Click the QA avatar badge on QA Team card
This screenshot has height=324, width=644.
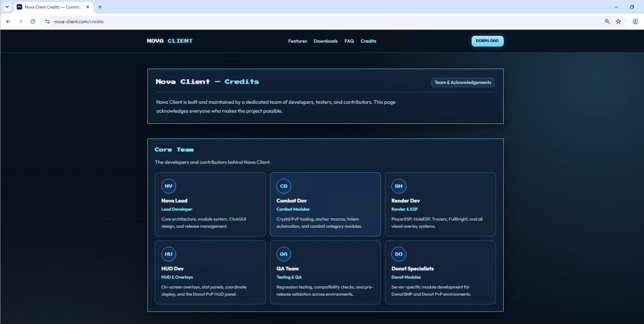pyautogui.click(x=284, y=254)
